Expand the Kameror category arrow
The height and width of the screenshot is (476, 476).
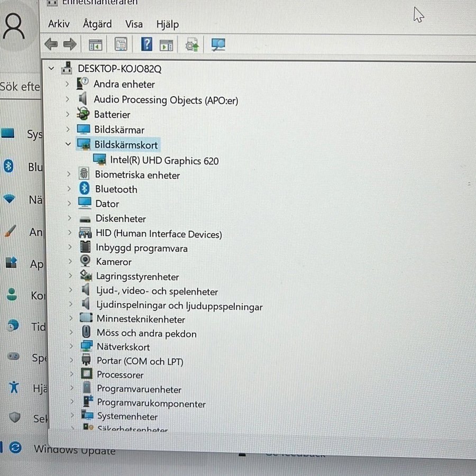[x=70, y=261]
